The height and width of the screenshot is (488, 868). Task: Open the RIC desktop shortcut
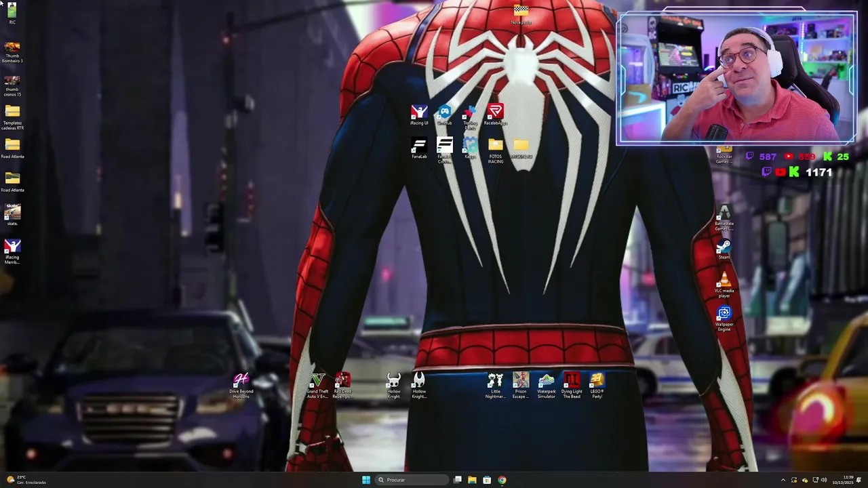click(x=12, y=13)
